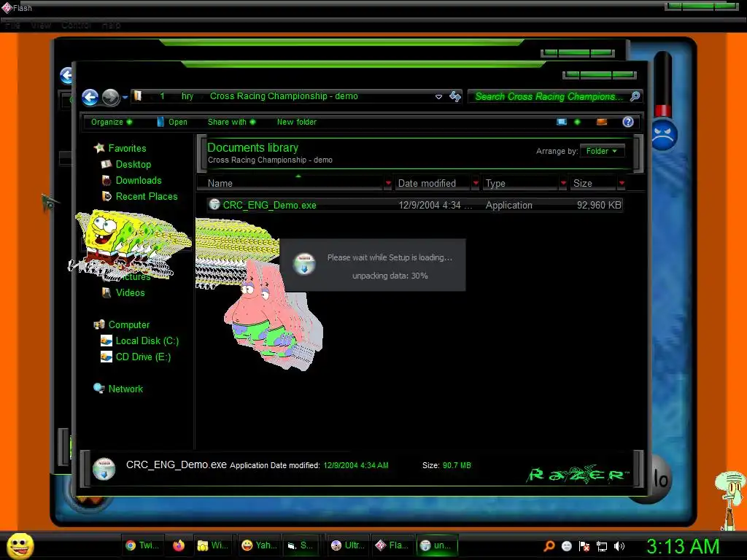This screenshot has height=560, width=747.
Task: Select the CRC_ENG_Demo.exe file
Action: [x=414, y=205]
